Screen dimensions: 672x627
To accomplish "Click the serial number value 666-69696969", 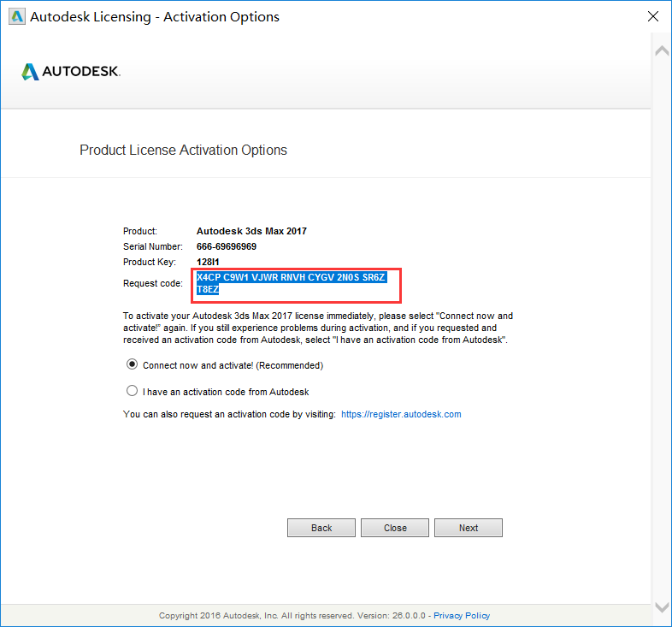I will point(227,246).
